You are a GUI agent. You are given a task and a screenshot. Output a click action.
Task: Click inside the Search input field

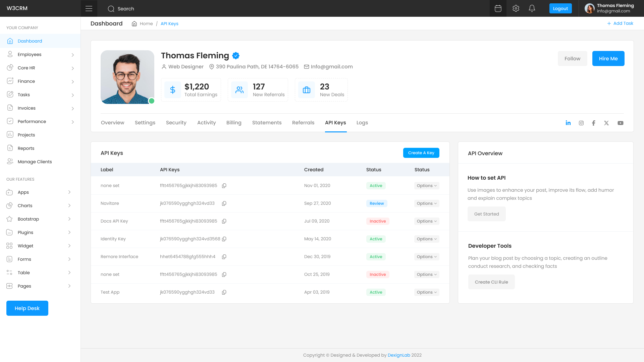[141, 9]
